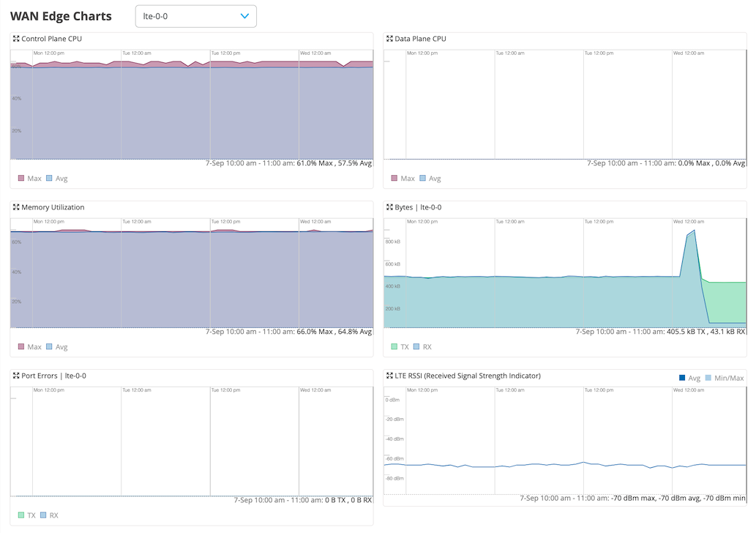The image size is (756, 533).
Task: Expand the Data Plane CPU chart
Action: (389, 39)
